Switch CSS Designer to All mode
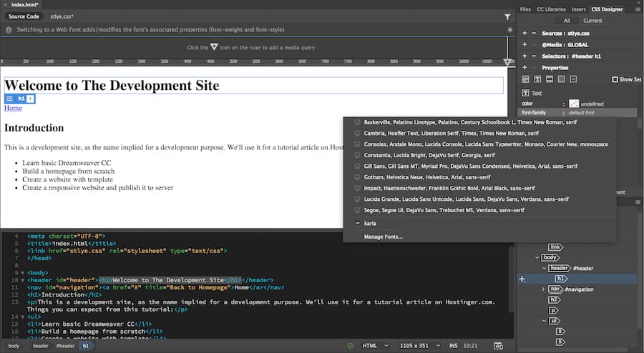The height and width of the screenshot is (353, 644). 566,21
